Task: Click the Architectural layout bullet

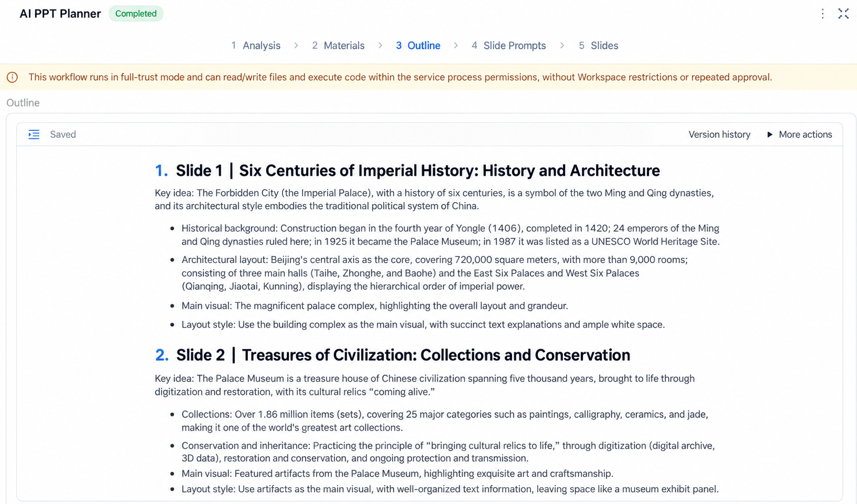Action: pos(435,273)
